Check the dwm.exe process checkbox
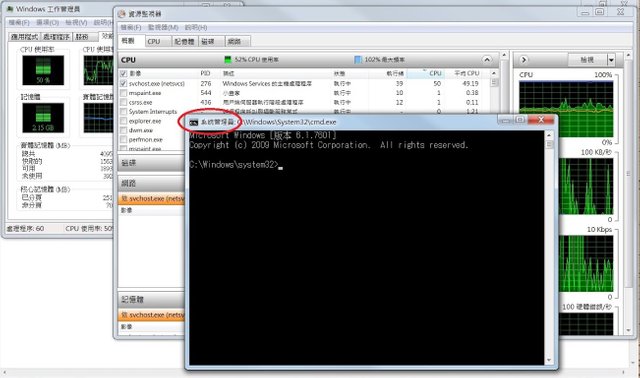This screenshot has height=378, width=640. click(123, 130)
